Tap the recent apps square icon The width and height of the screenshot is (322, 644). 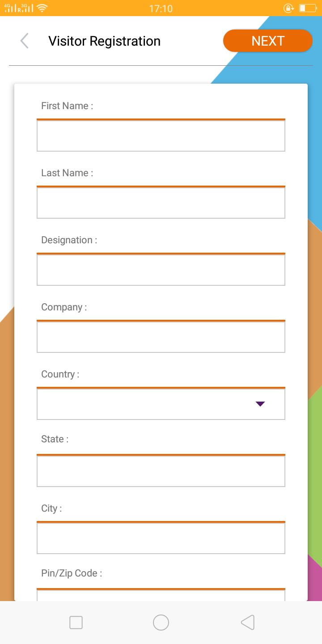pos(76,623)
